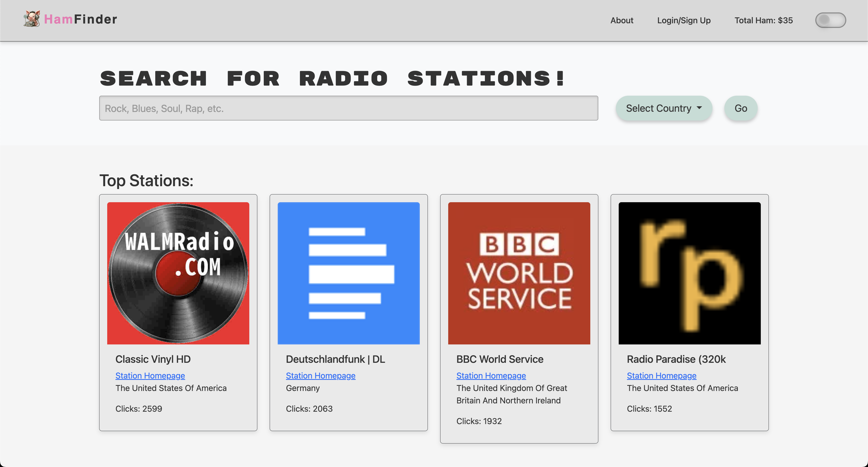
Task: Open Classic Vinyl HD Station Homepage link
Action: pyautogui.click(x=150, y=376)
